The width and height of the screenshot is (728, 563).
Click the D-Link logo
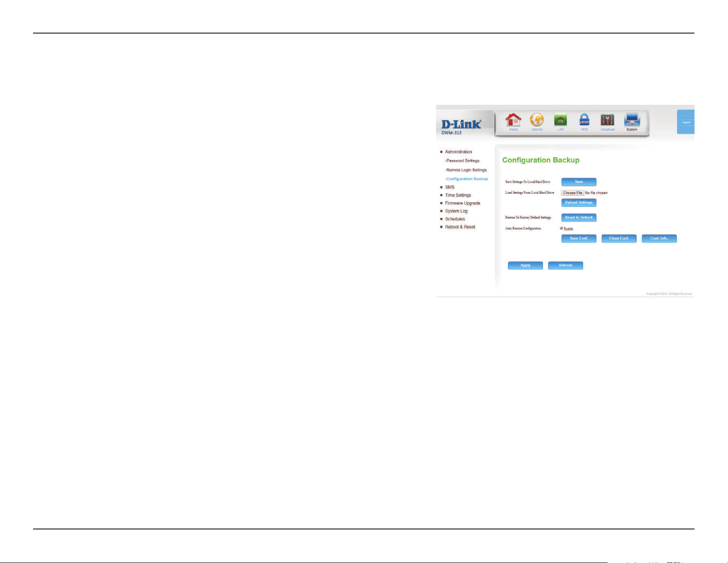coord(461,124)
